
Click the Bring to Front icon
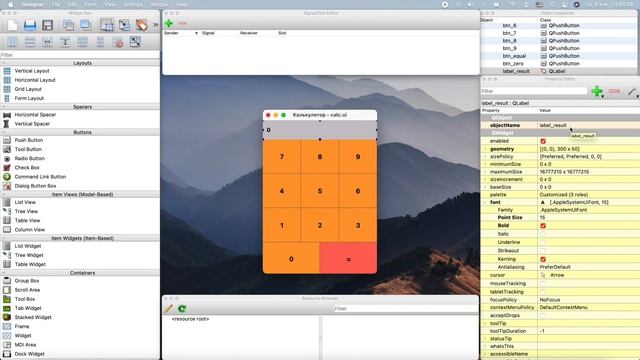(x=85, y=25)
